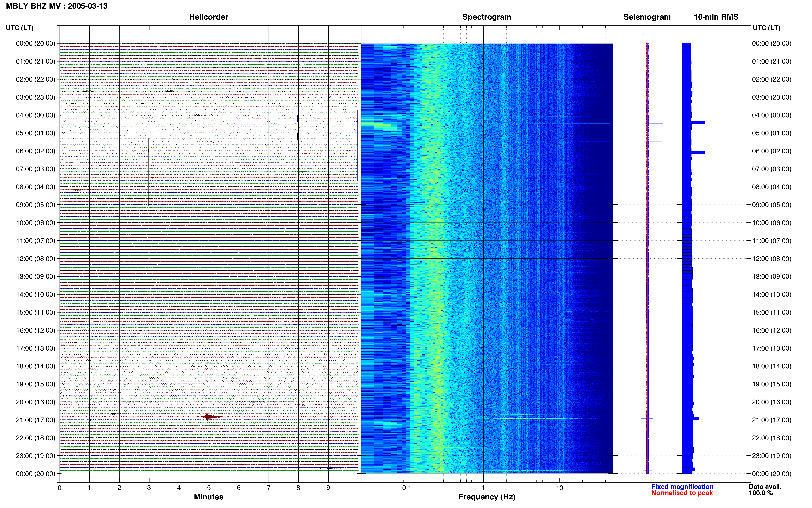The width and height of the screenshot is (812, 508).
Task: Click the red dark event at minute 8 near 14:50
Action: click(297, 309)
